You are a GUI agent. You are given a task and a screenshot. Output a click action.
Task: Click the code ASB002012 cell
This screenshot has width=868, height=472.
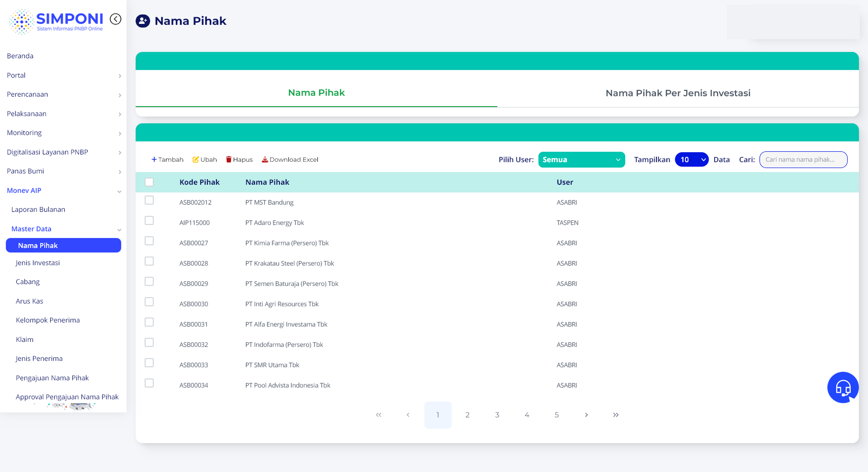coord(195,202)
